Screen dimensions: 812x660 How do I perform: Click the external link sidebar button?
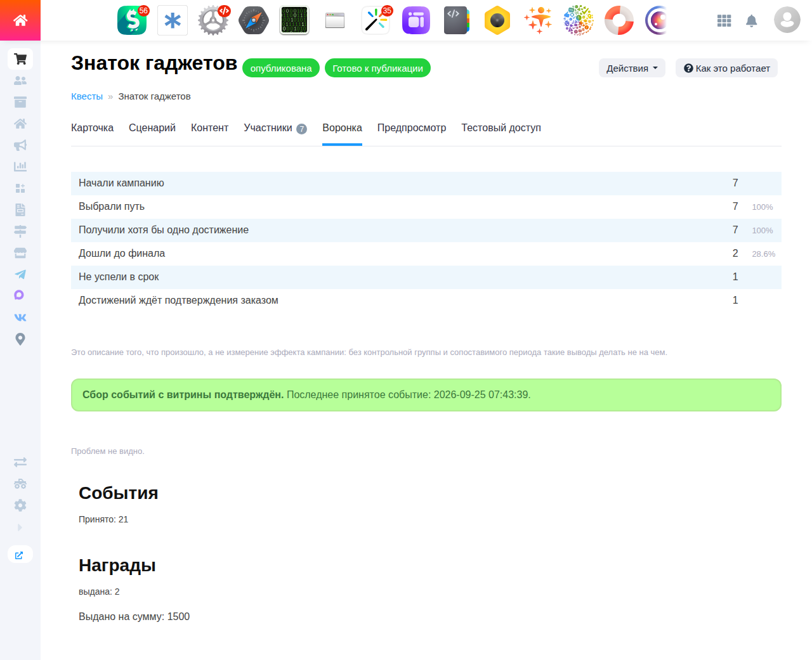pyautogui.click(x=20, y=555)
